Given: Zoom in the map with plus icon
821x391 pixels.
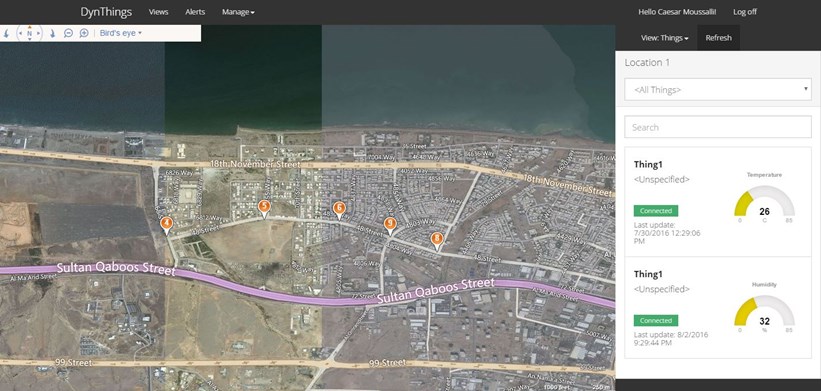Looking at the screenshot, I should (84, 33).
